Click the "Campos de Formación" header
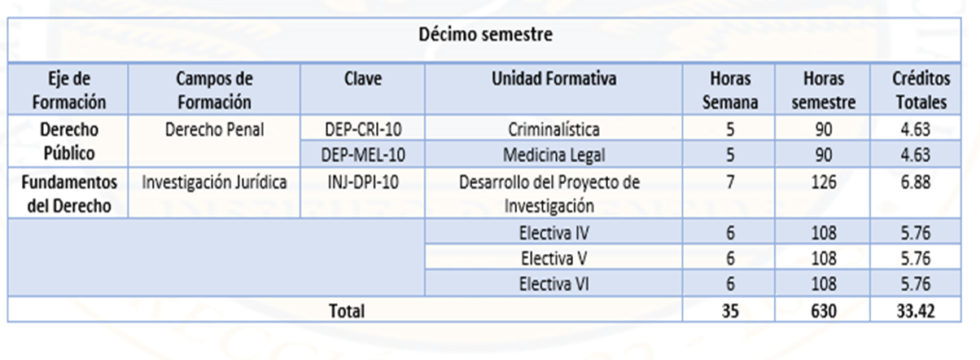 [x=214, y=90]
